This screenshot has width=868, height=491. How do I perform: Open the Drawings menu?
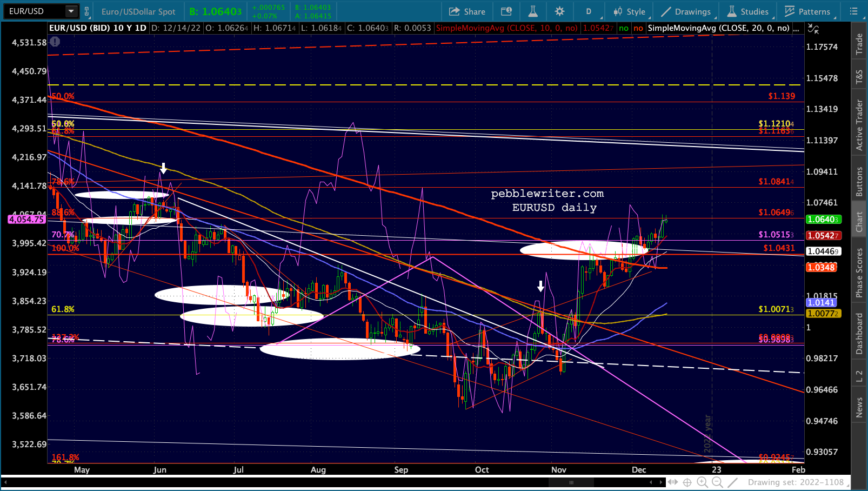[686, 11]
